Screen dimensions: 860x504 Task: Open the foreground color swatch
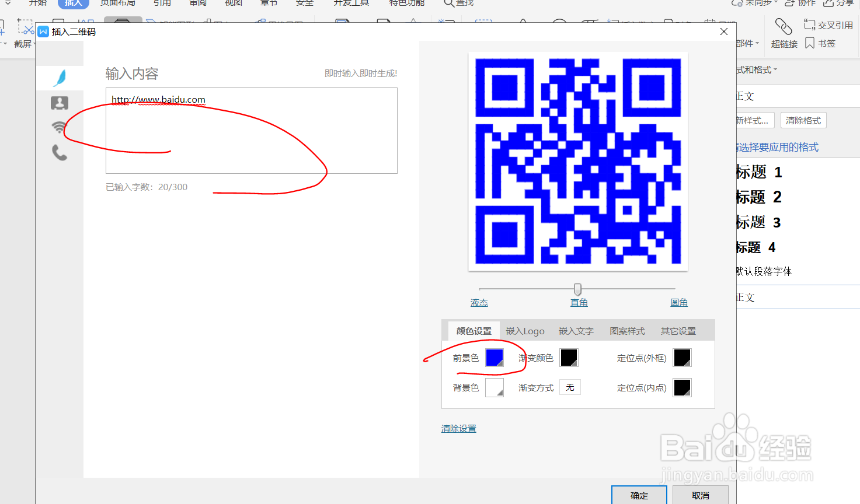point(495,358)
